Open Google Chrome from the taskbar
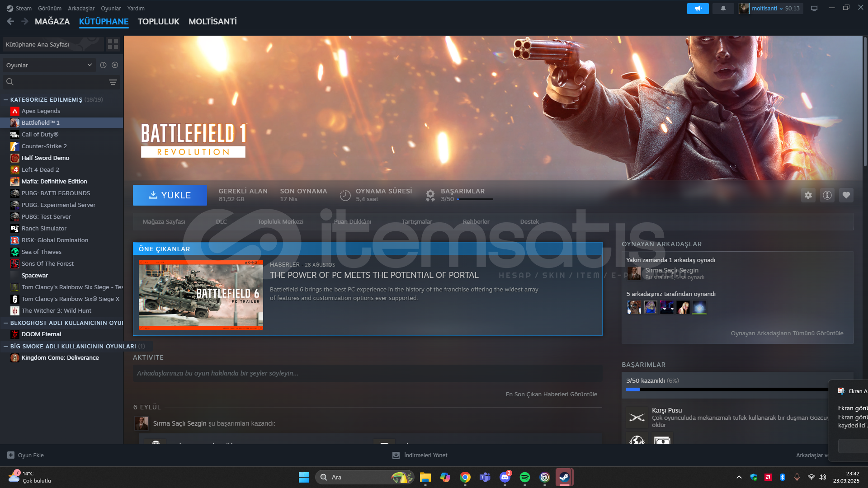This screenshot has height=488, width=868. [465, 477]
